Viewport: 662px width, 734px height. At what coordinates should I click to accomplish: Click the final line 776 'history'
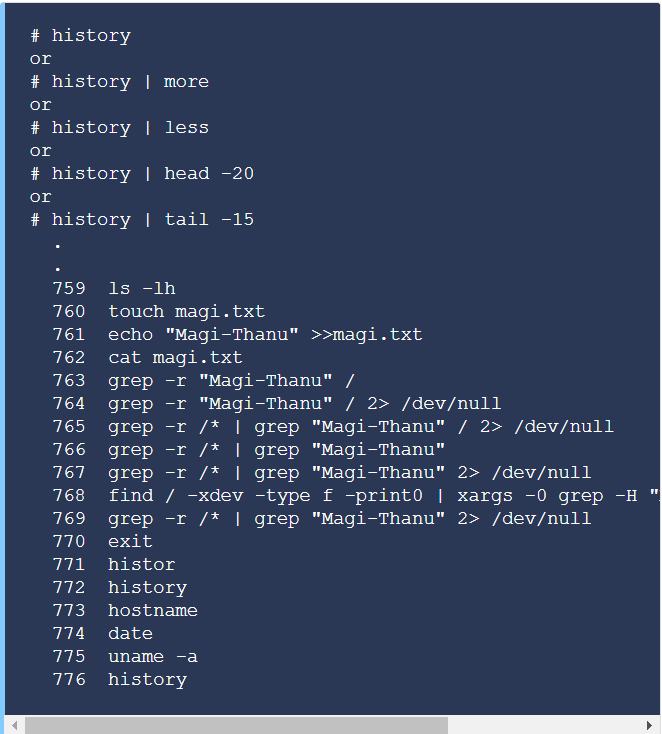coord(120,680)
